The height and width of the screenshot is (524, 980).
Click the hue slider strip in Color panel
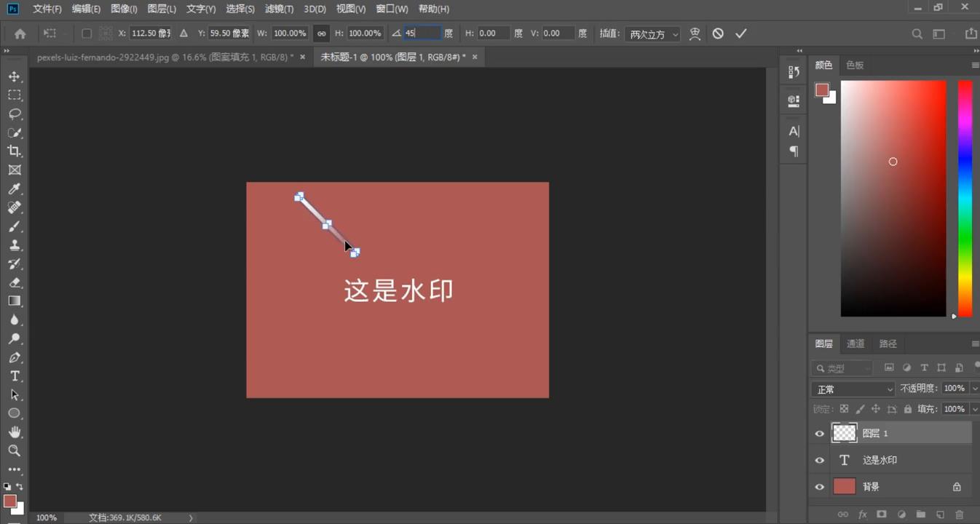[x=965, y=199]
